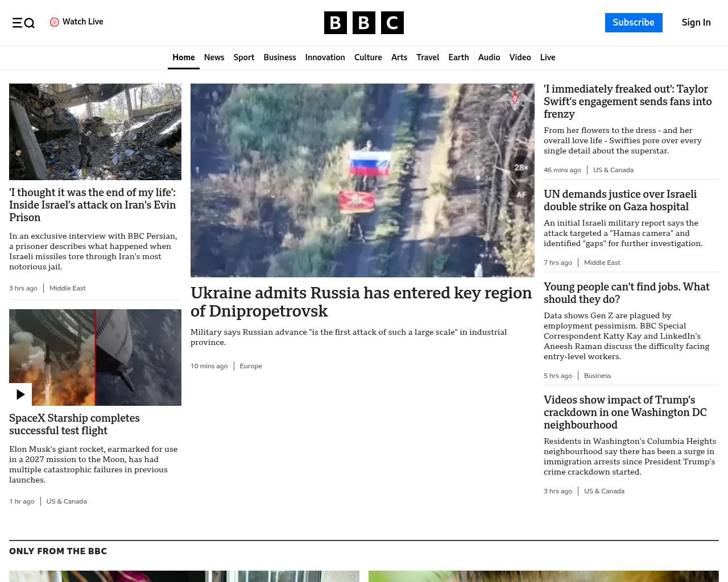Open Young people can't find jobs headline
Screen dimensions: 728x582
(x=627, y=293)
